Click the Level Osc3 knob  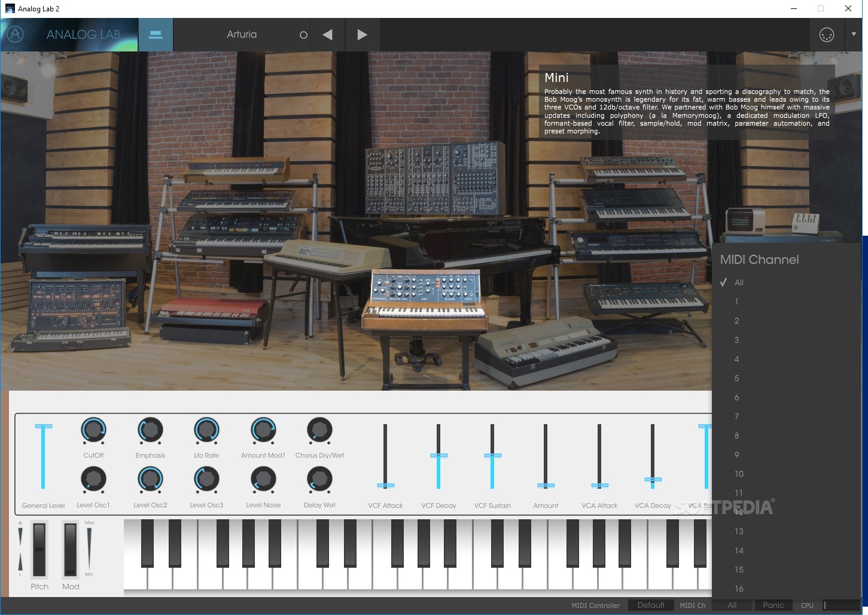[x=206, y=480]
